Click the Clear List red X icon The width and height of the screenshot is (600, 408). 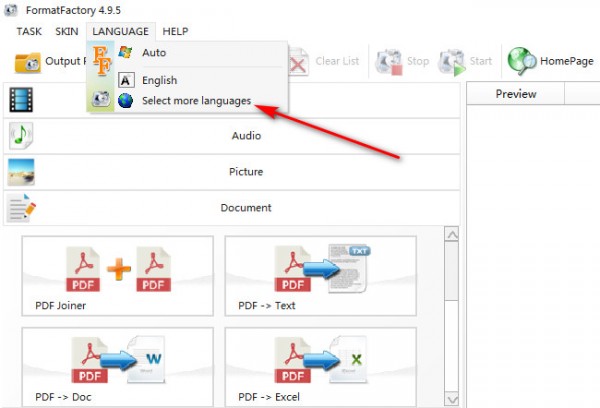pos(298,62)
